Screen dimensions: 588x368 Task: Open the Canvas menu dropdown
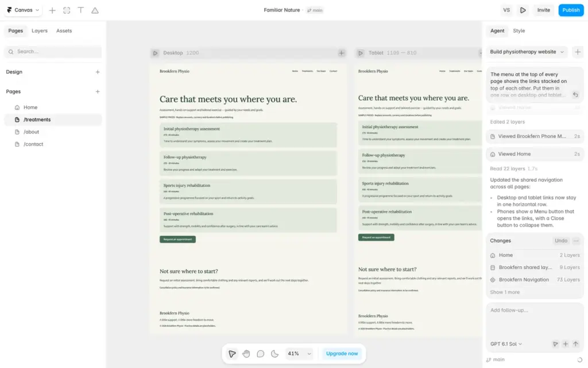click(23, 10)
